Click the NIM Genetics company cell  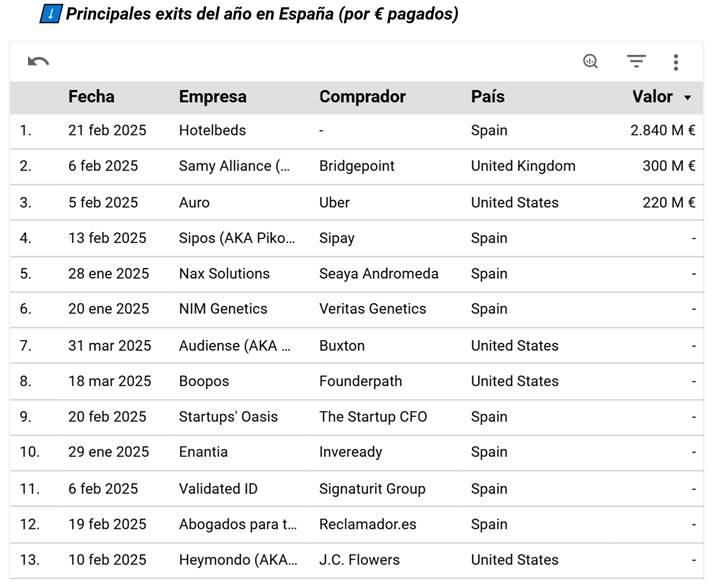(x=223, y=309)
